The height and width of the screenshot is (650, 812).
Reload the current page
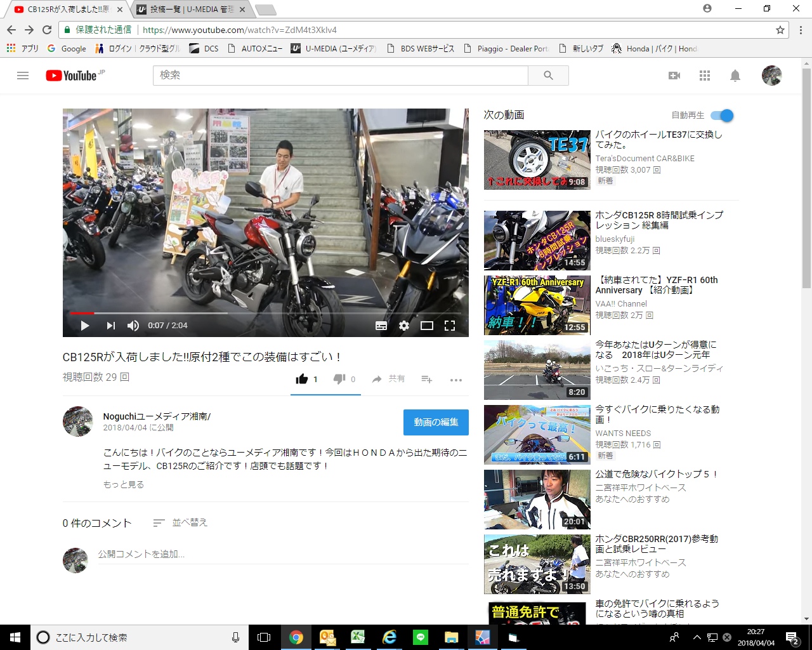47,30
